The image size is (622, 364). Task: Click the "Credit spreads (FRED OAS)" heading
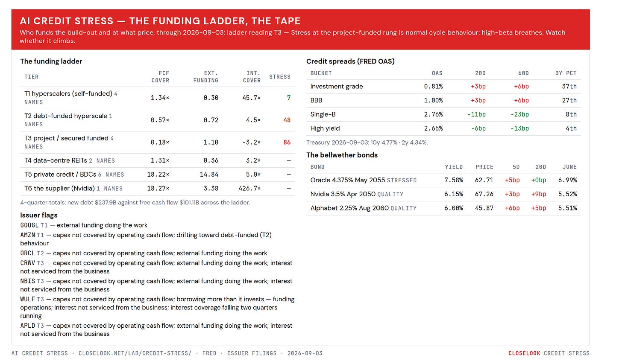(350, 61)
